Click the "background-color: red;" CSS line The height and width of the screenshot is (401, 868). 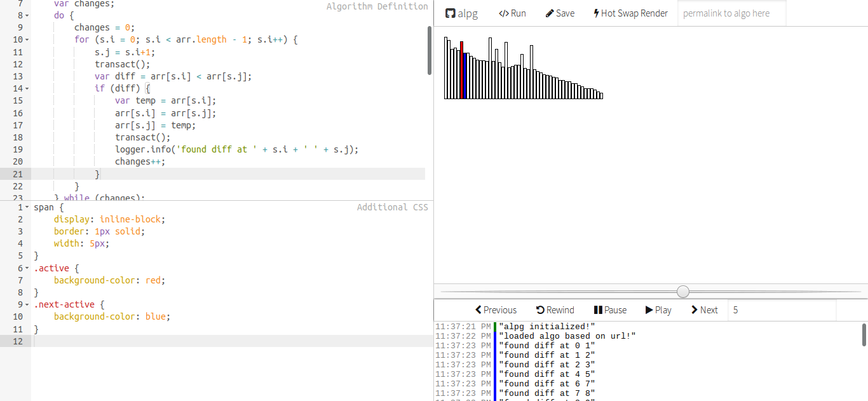tap(110, 280)
